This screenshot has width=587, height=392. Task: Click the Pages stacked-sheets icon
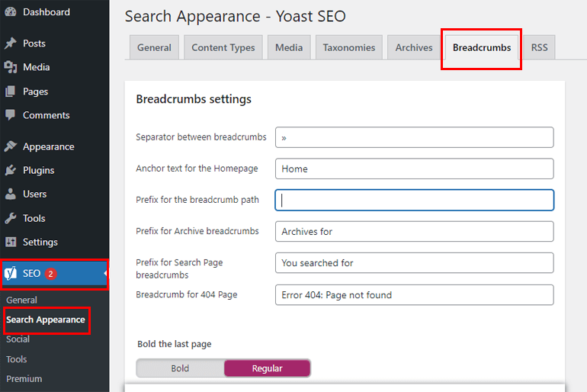coord(11,92)
